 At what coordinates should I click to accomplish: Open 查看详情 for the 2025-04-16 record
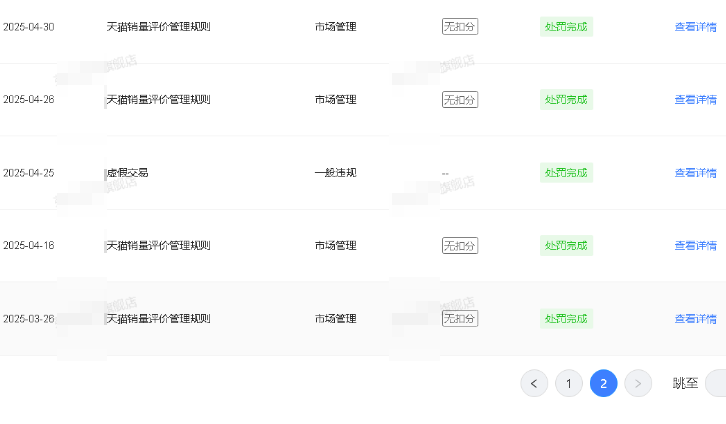pyautogui.click(x=695, y=246)
